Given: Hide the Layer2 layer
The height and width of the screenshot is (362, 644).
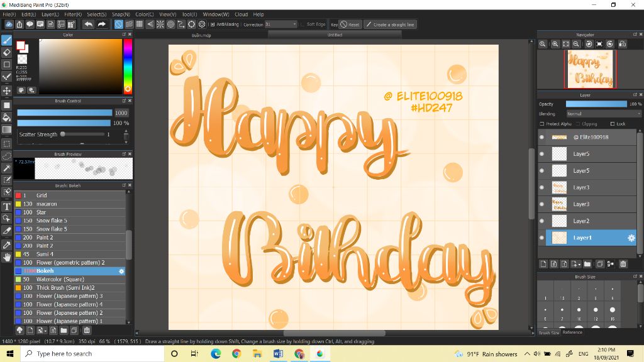Looking at the screenshot, I should pyautogui.click(x=541, y=221).
